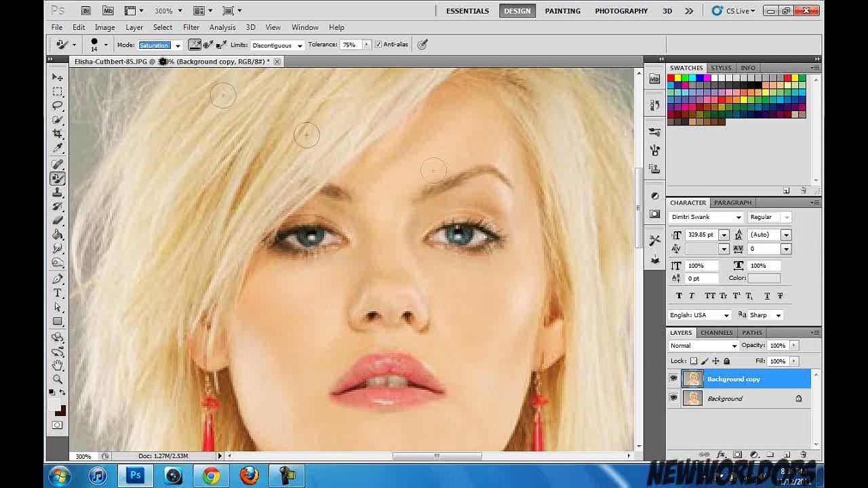The width and height of the screenshot is (868, 488).
Task: Switch to the Paths tab
Action: [x=752, y=333]
